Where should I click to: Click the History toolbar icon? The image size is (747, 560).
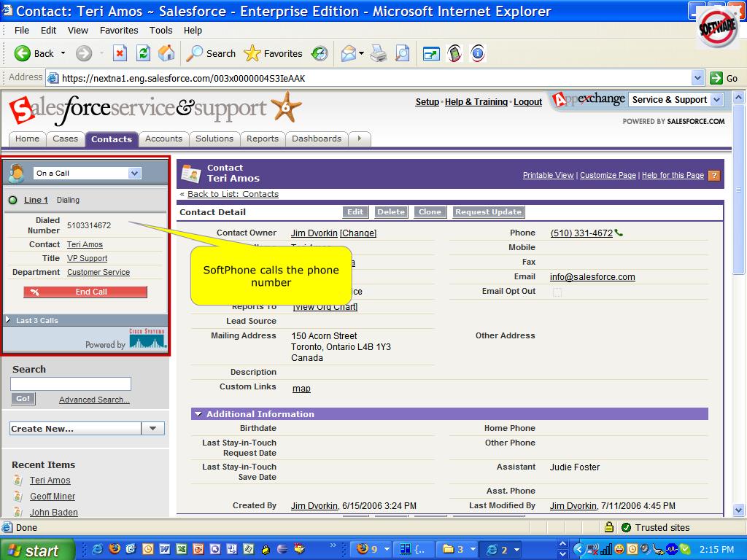pyautogui.click(x=320, y=53)
